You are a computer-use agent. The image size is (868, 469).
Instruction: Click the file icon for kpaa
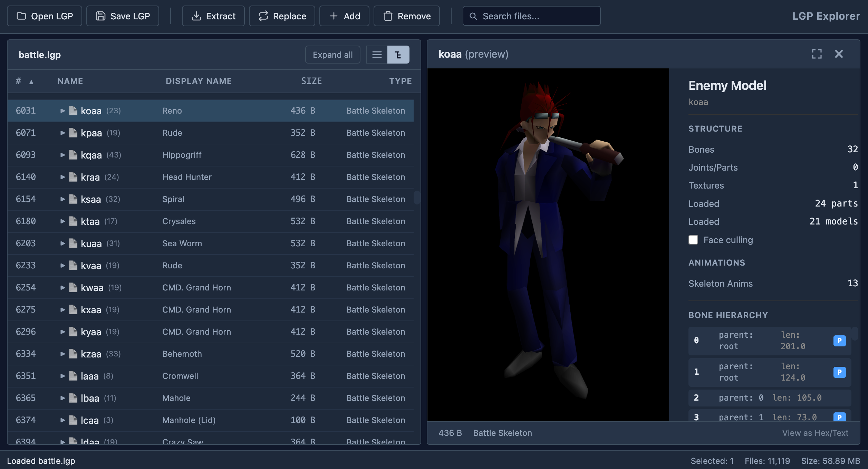[x=73, y=133]
